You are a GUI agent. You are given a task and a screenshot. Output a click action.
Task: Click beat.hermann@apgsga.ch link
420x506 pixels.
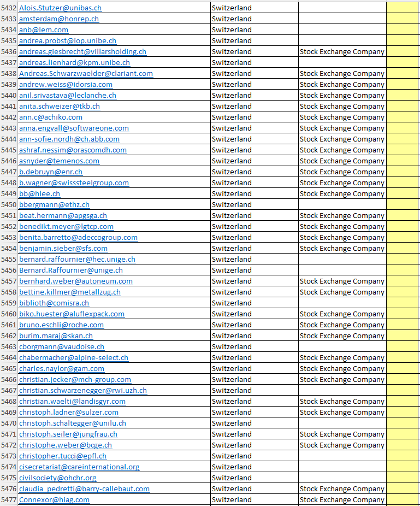tap(63, 216)
